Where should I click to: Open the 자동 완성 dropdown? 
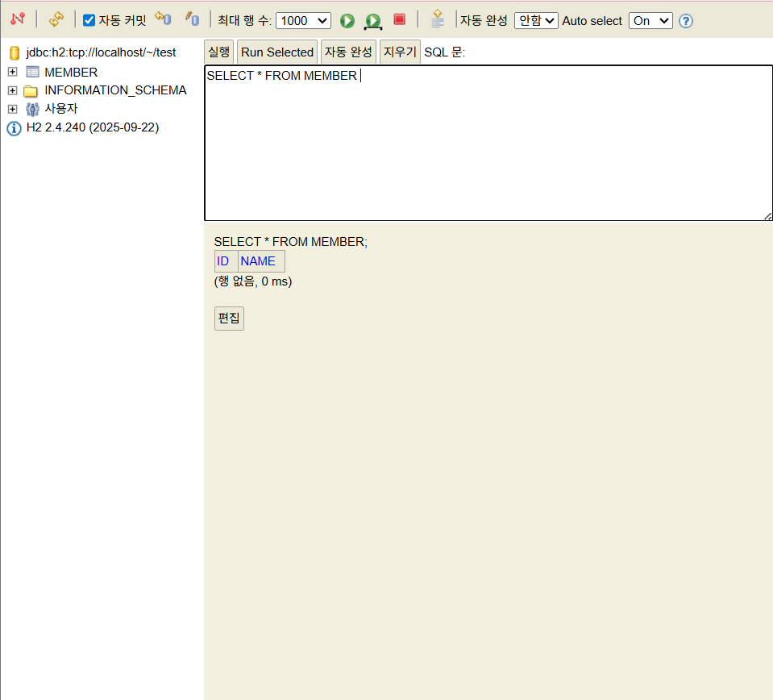(x=536, y=21)
